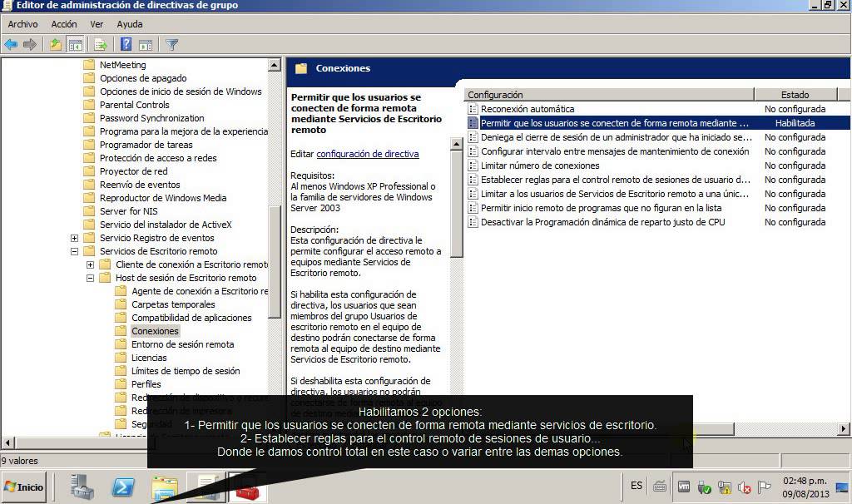
Task: Launch PowerShell from the taskbar
Action: pos(123,487)
